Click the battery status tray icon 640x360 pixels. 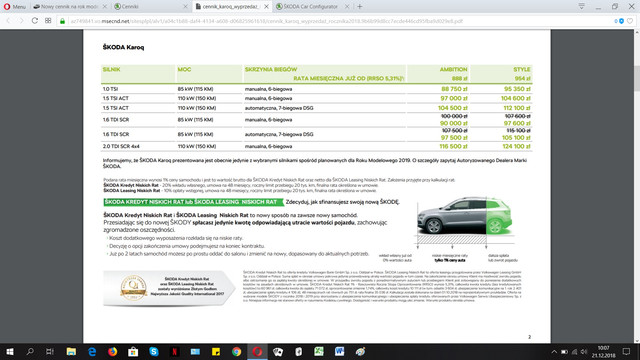pos(564,351)
